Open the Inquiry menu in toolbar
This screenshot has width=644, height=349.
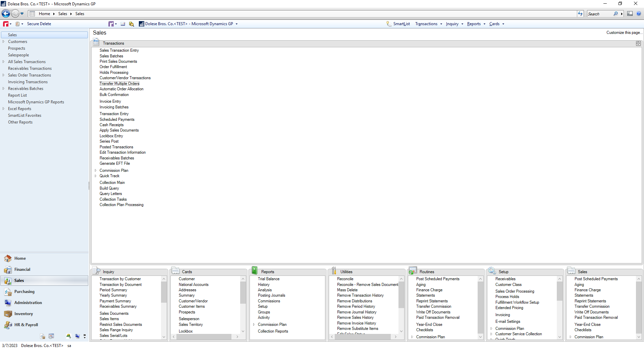[454, 24]
